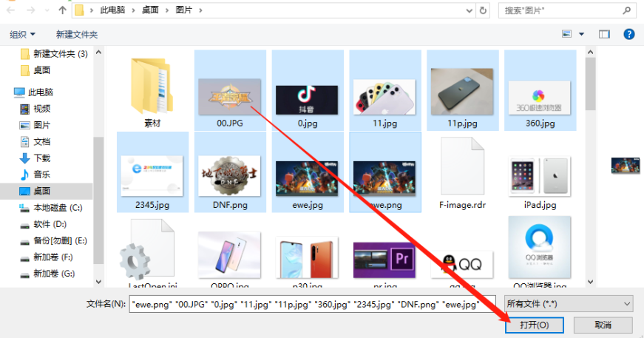Open the 组织 menu
The image size is (644, 338).
coord(22,35)
